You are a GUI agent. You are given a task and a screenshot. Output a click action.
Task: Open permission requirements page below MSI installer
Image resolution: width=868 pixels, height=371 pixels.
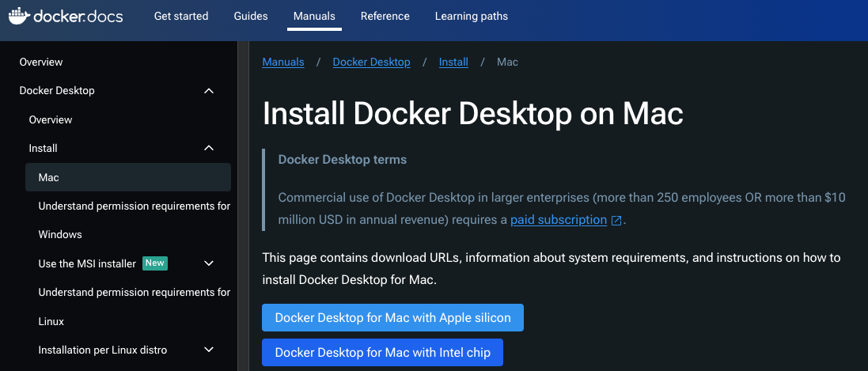click(134, 293)
